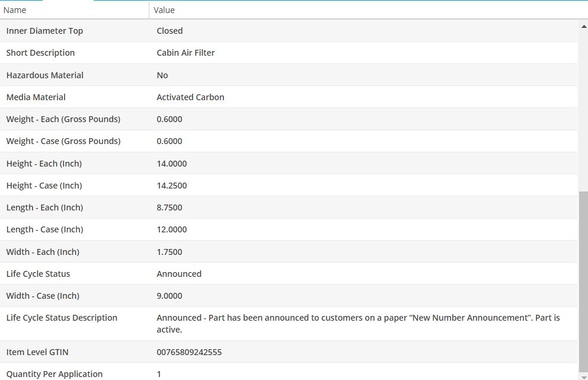Select the Width - Case (Inch) label
Image resolution: width=588 pixels, height=380 pixels.
click(43, 296)
